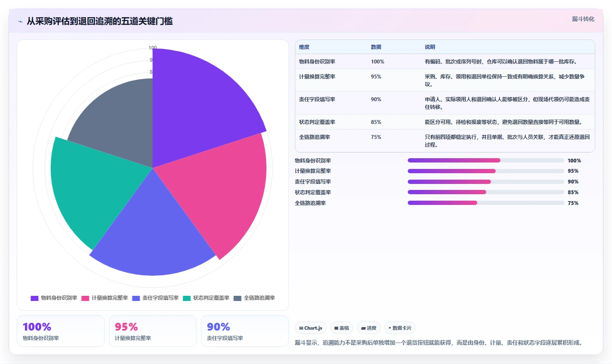Click the 漏斗转化 tag in the header
612x364 pixels.
pos(583,19)
